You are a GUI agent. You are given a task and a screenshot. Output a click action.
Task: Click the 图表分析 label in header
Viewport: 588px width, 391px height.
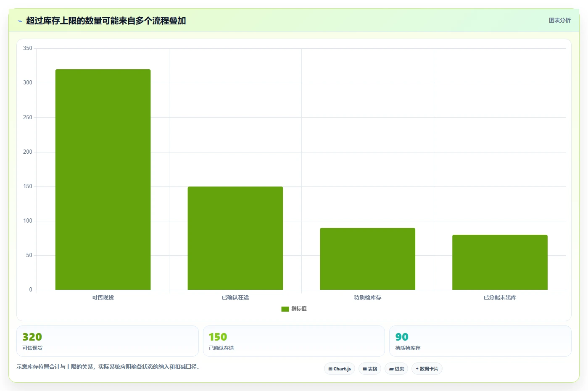click(x=559, y=20)
